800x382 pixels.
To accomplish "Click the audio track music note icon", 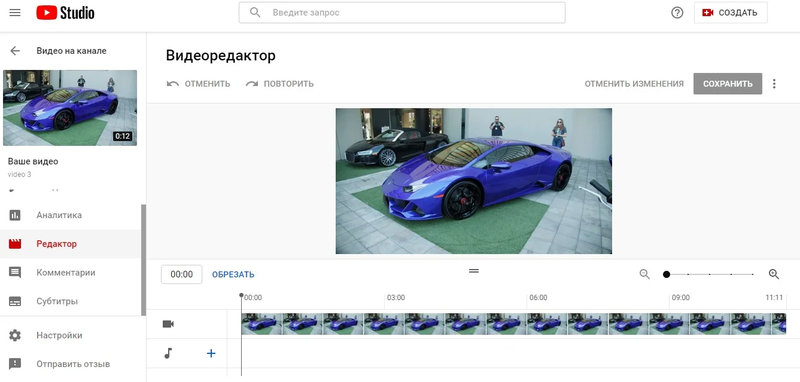I will (x=168, y=353).
